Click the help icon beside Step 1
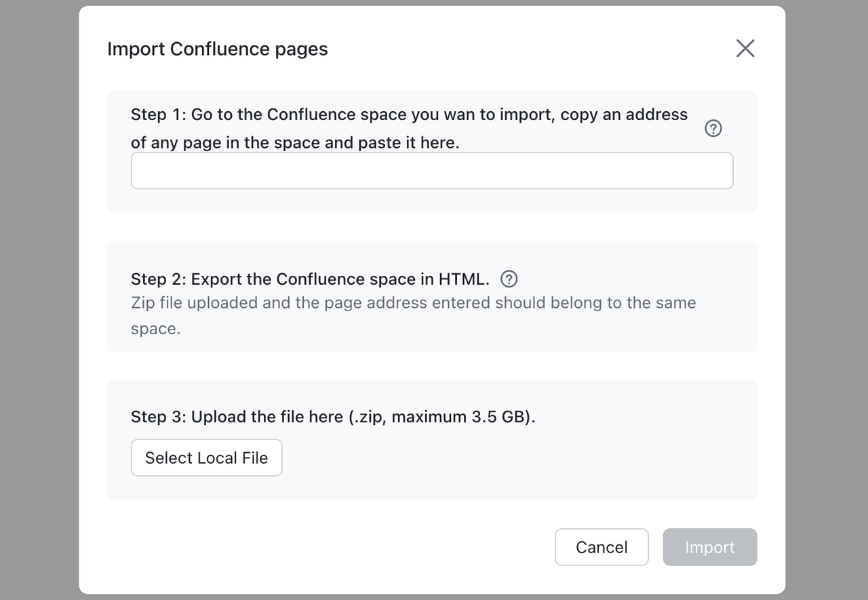The width and height of the screenshot is (868, 600). tap(713, 128)
